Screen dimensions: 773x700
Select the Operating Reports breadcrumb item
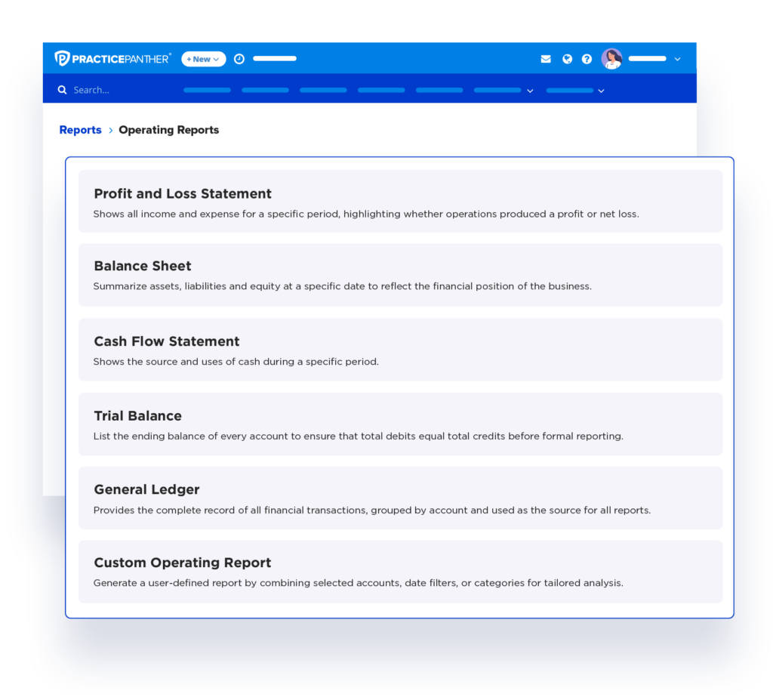[x=168, y=130]
